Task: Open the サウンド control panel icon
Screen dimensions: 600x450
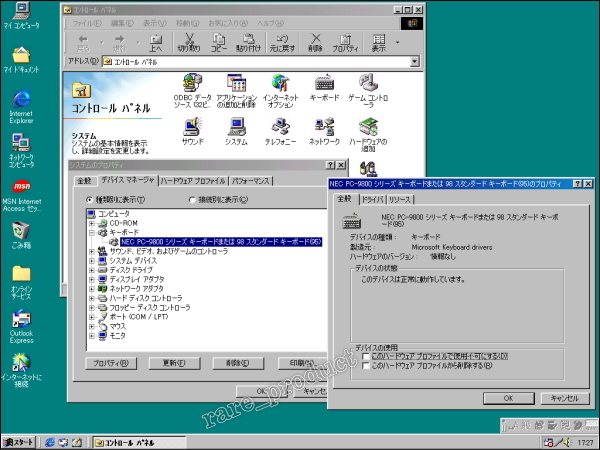Action: (193, 131)
